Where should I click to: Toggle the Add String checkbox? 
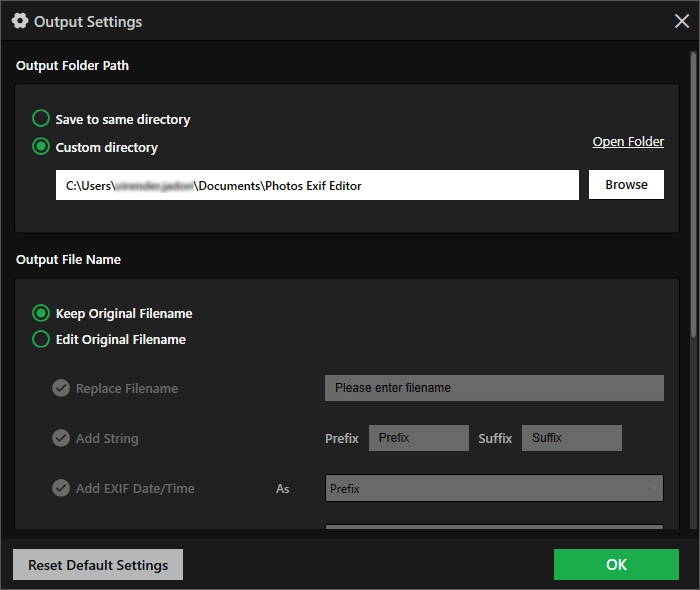pos(61,438)
